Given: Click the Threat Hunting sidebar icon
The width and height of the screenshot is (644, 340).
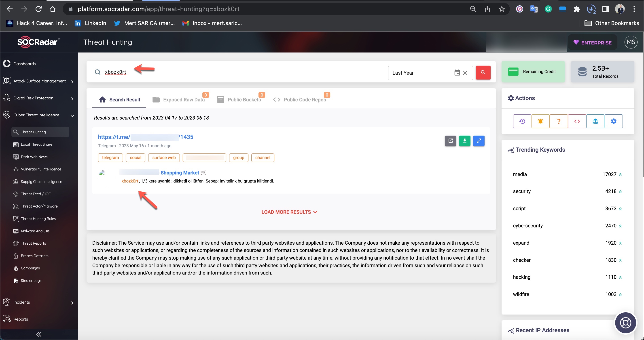Looking at the screenshot, I should 15,132.
